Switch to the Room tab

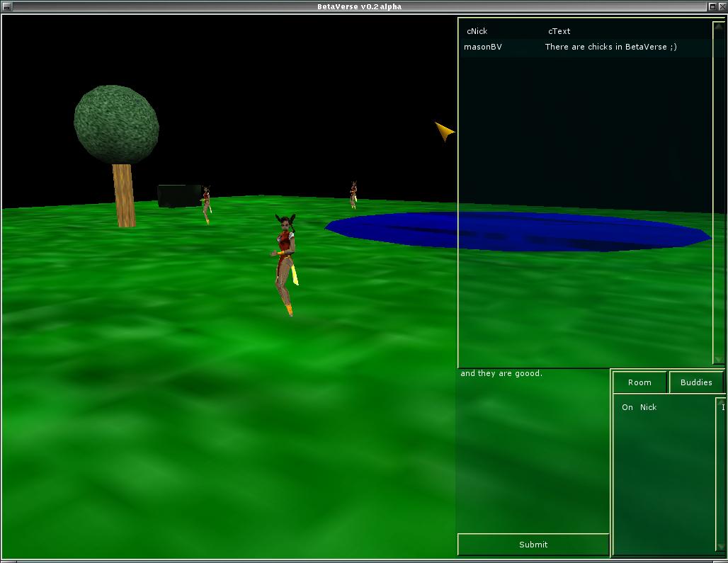point(639,382)
